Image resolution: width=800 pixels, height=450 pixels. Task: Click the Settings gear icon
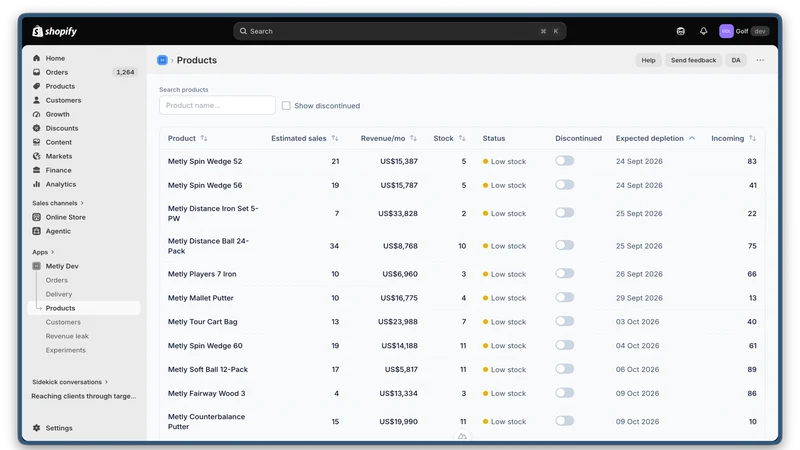36,428
